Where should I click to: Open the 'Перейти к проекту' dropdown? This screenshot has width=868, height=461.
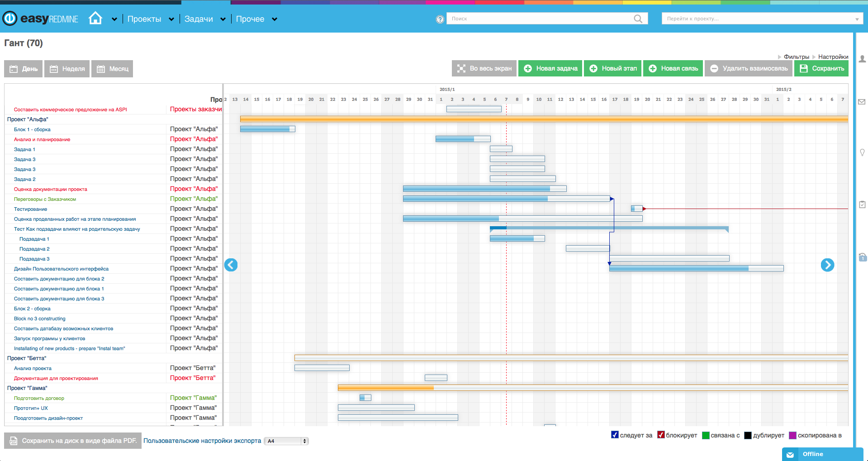click(x=762, y=19)
